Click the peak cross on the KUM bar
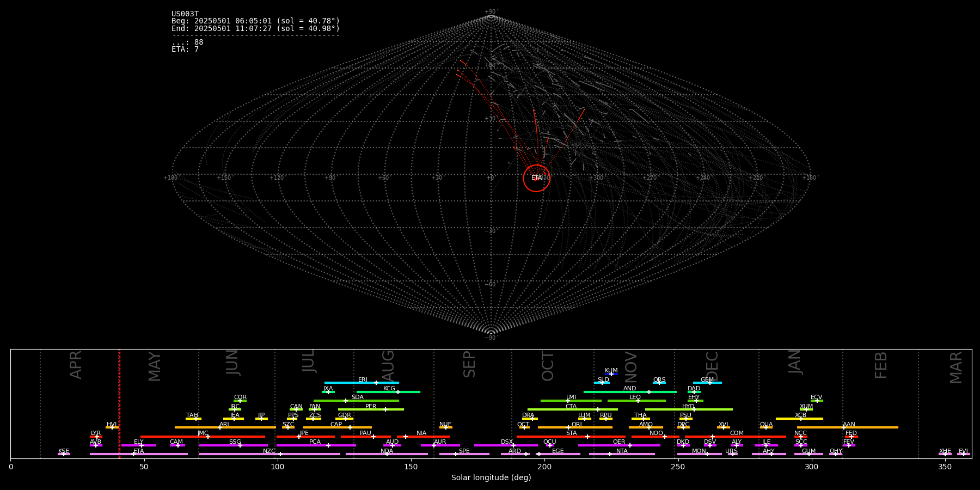980x490 pixels. (x=611, y=374)
